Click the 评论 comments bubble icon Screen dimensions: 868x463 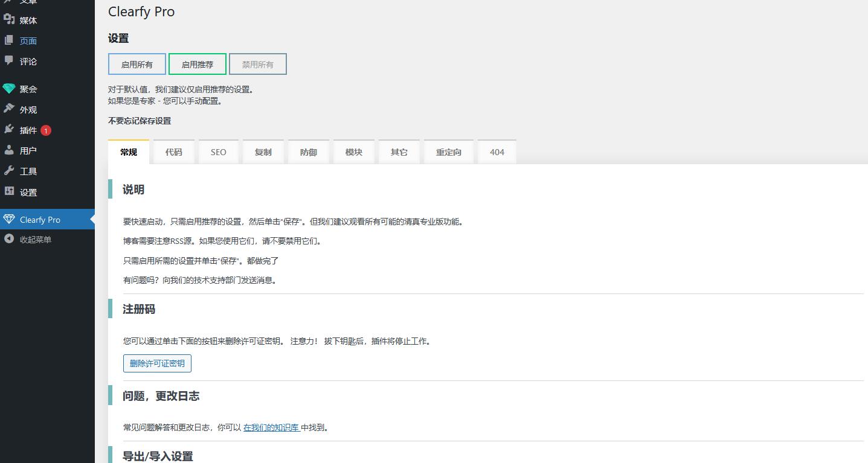pos(9,61)
